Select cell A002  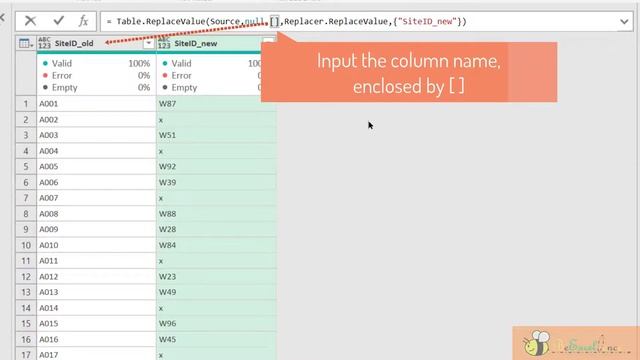coord(96,120)
